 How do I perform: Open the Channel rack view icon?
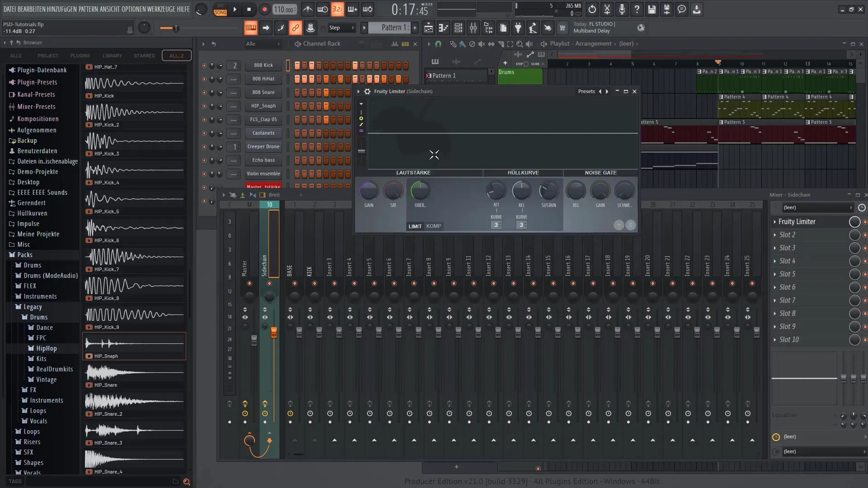point(458,28)
